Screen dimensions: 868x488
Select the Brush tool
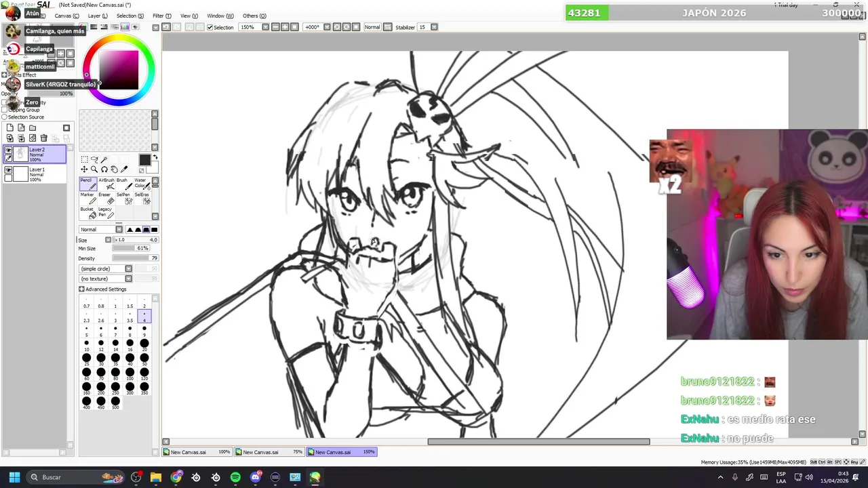[x=125, y=184]
